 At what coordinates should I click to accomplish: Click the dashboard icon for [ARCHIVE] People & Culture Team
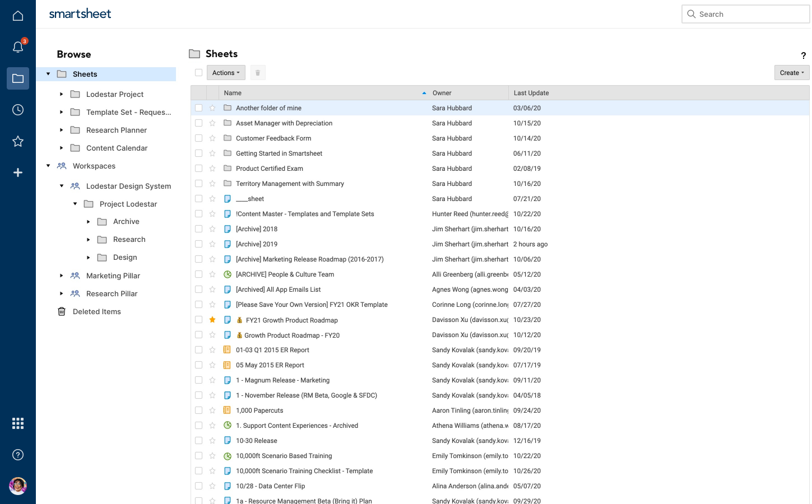pyautogui.click(x=228, y=274)
